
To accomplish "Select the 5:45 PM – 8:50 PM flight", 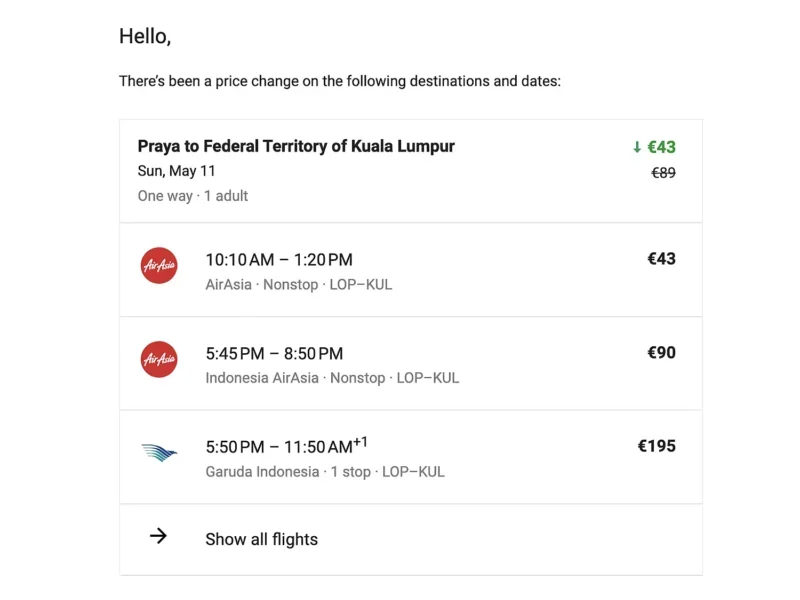I will (x=274, y=353).
